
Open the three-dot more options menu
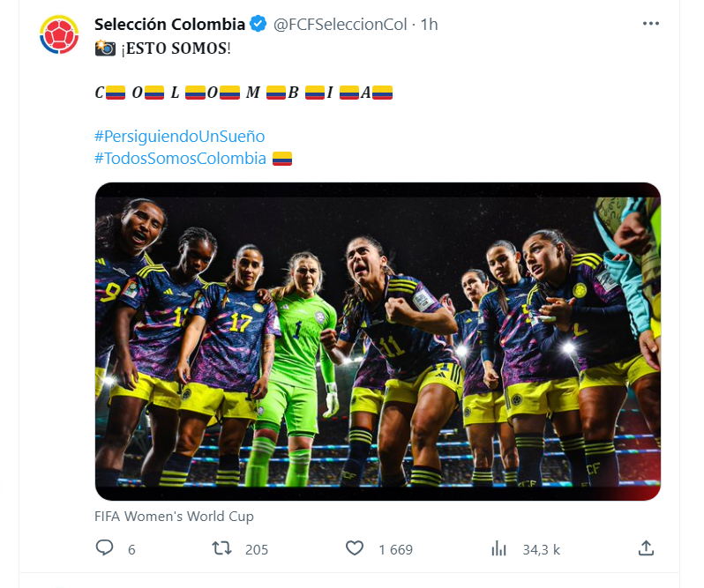[650, 25]
